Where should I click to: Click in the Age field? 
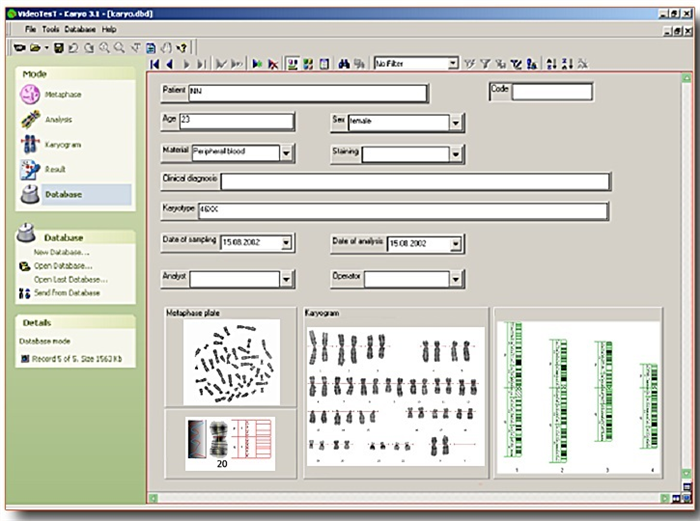(x=236, y=121)
